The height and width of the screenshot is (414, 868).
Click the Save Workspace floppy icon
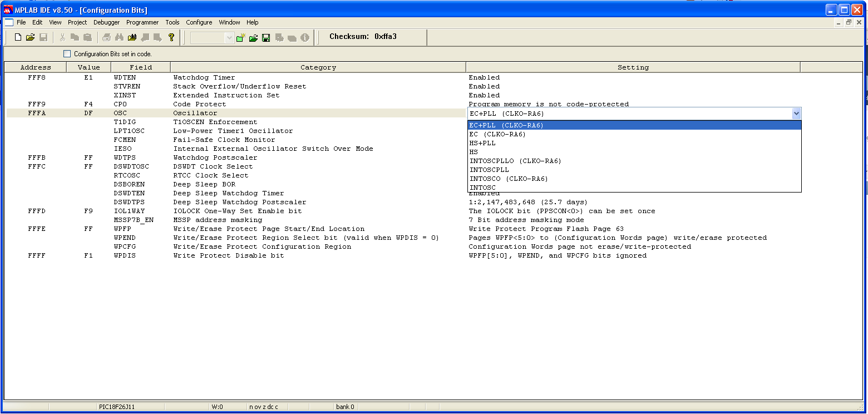[266, 37]
